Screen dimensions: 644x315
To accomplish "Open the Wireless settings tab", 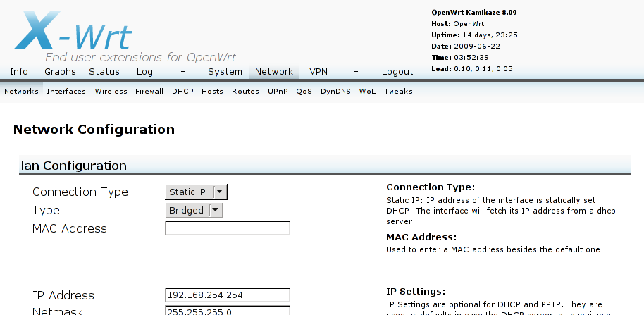I will tap(111, 92).
